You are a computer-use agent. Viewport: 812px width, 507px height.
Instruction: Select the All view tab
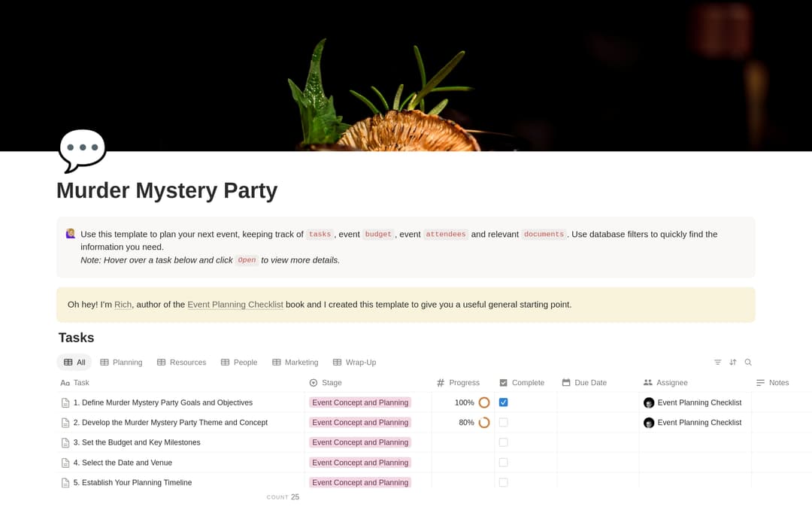(74, 363)
